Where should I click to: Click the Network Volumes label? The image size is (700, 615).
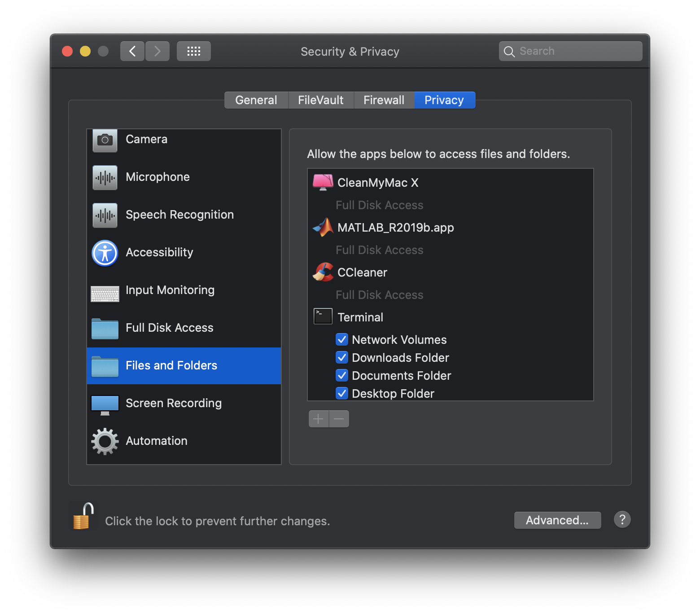pos(399,340)
